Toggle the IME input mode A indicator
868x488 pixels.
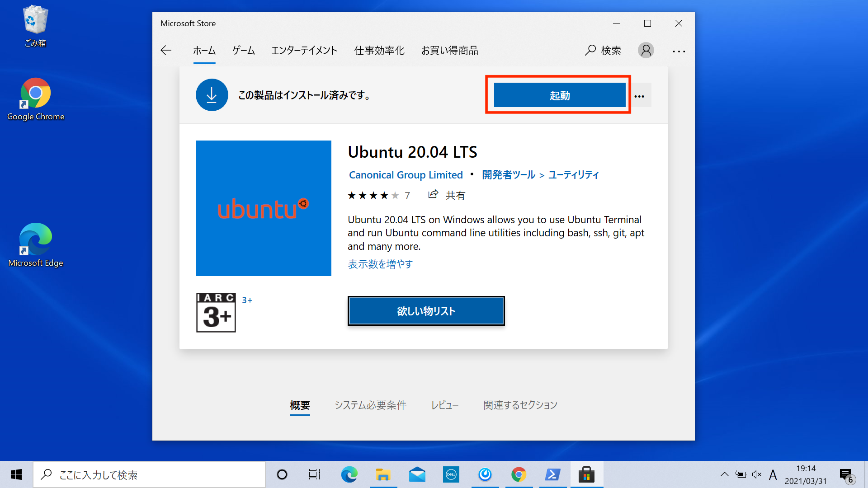[773, 474]
